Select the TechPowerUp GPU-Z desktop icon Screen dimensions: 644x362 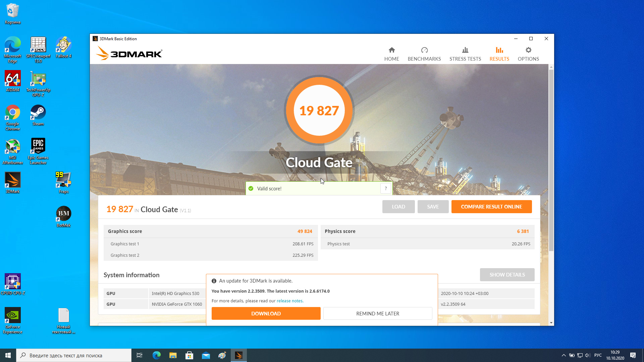[x=38, y=83]
